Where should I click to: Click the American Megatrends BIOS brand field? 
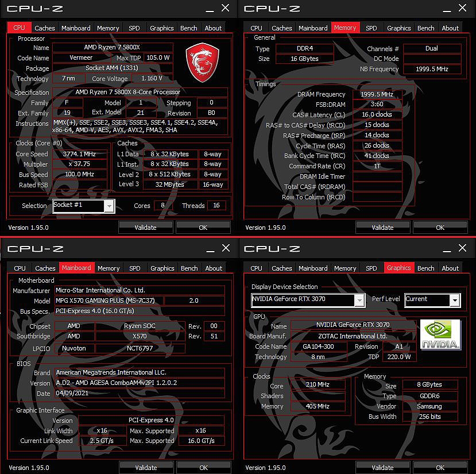pos(140,372)
